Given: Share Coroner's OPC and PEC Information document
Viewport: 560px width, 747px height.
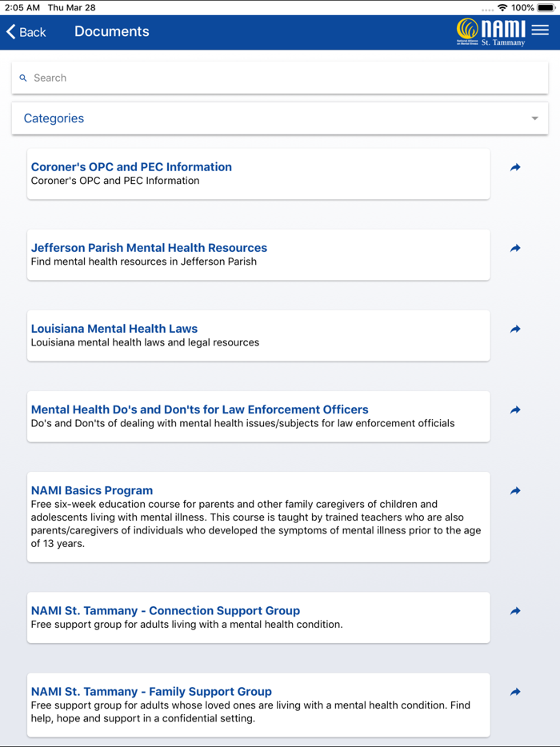Looking at the screenshot, I should click(515, 167).
